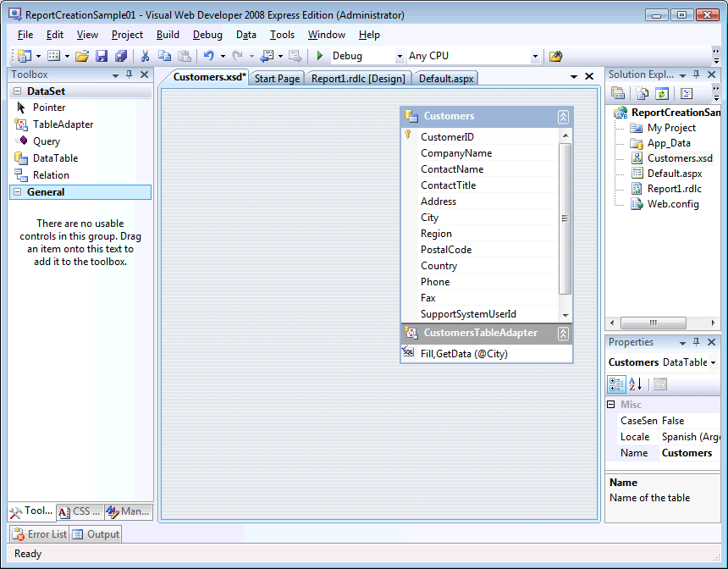The height and width of the screenshot is (569, 728).
Task: Click the Save All toolbar icon
Action: (x=120, y=56)
